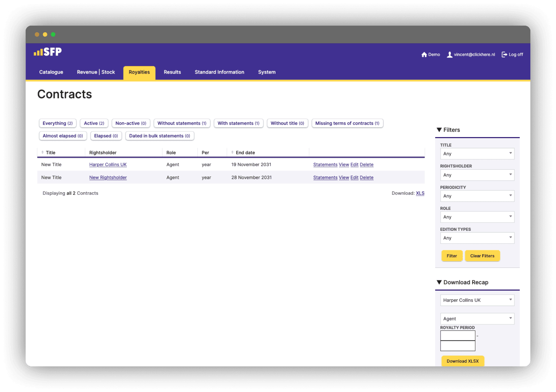Open the Periodicity filter dropdown
This screenshot has height=392, width=556.
477,196
